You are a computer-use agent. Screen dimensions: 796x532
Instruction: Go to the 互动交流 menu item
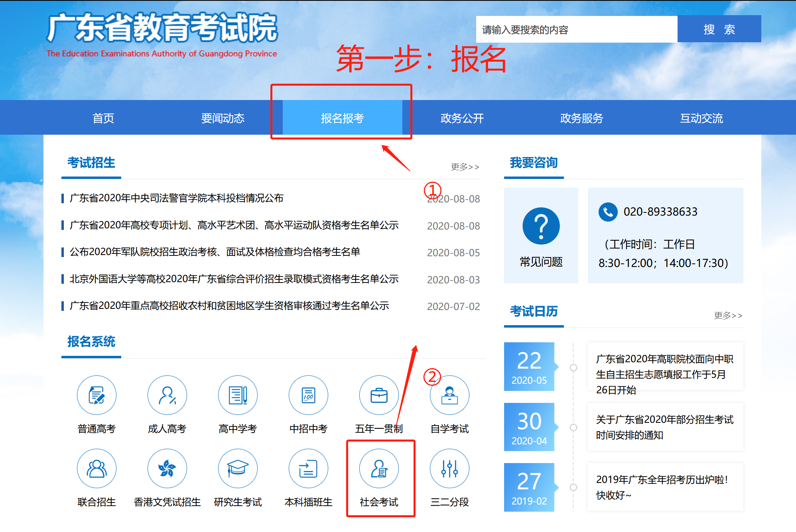701,118
